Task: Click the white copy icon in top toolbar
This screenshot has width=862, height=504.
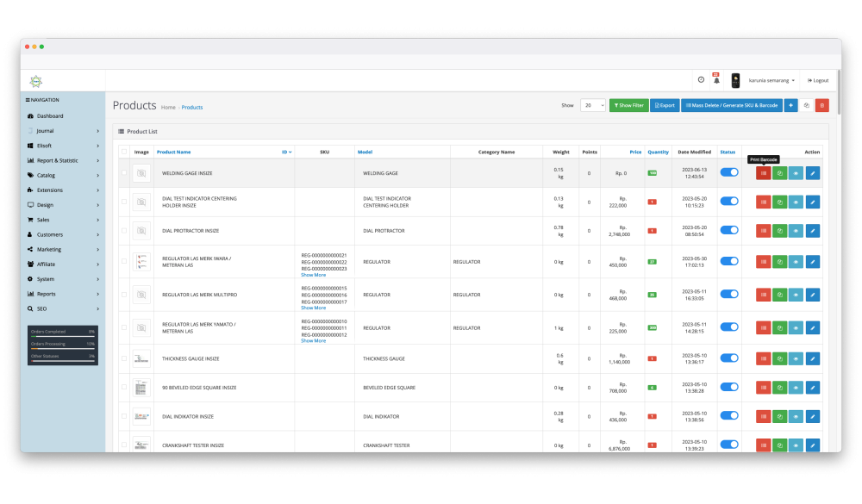Action: tap(806, 105)
